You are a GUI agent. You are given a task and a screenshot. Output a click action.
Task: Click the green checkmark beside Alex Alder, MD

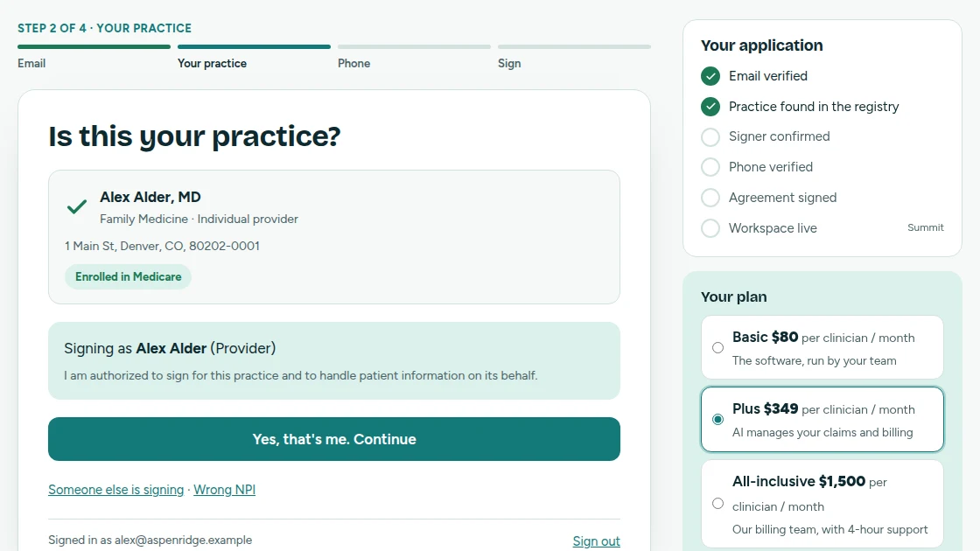pos(77,206)
